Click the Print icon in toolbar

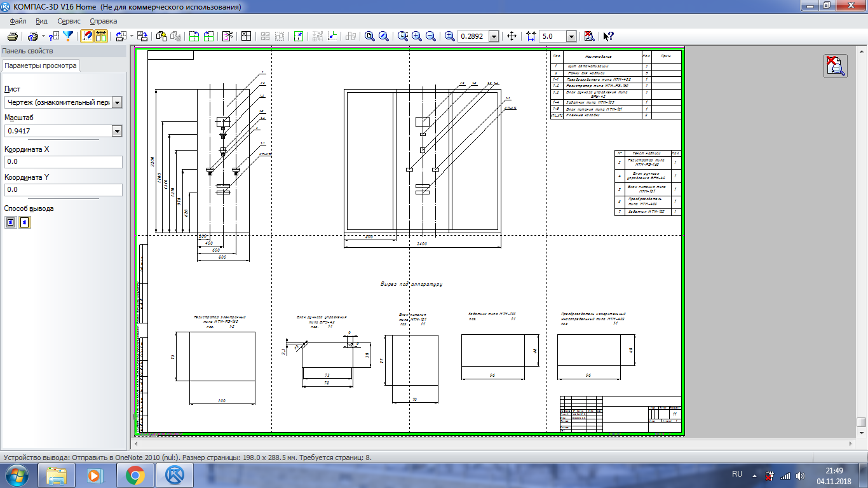(x=12, y=36)
